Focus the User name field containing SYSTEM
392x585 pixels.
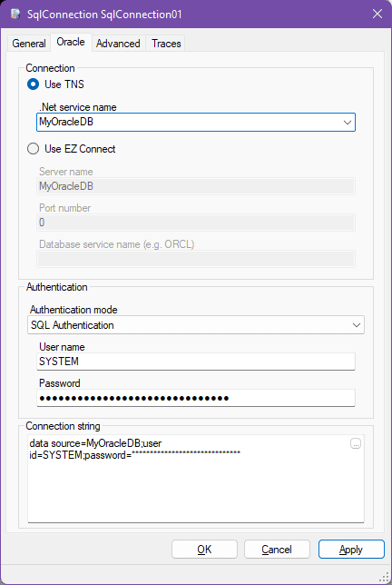coord(196,362)
